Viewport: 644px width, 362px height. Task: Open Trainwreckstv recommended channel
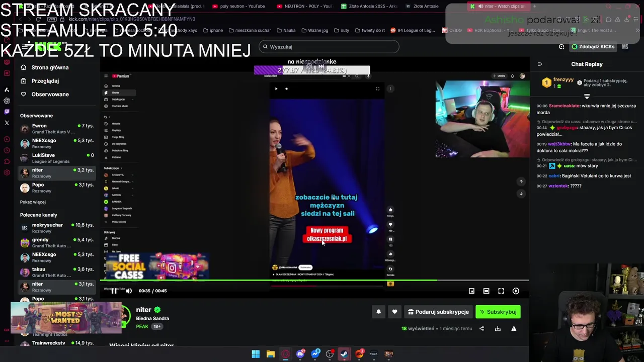(56, 343)
